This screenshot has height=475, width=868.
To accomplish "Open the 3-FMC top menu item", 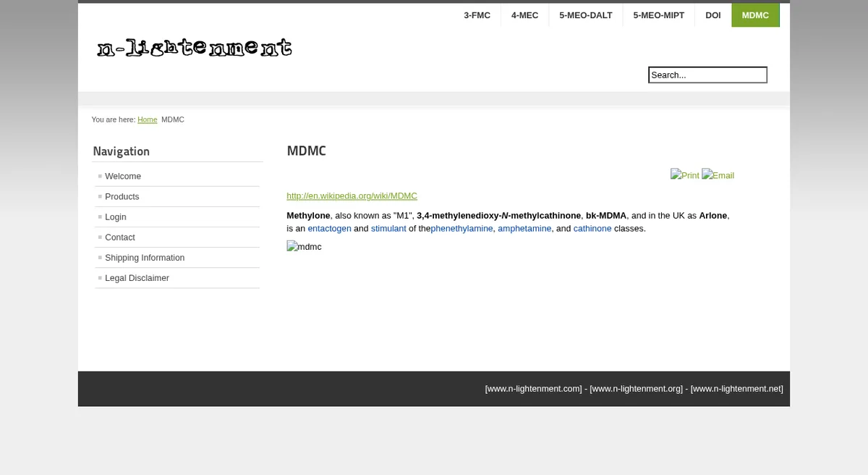I will pos(477,15).
